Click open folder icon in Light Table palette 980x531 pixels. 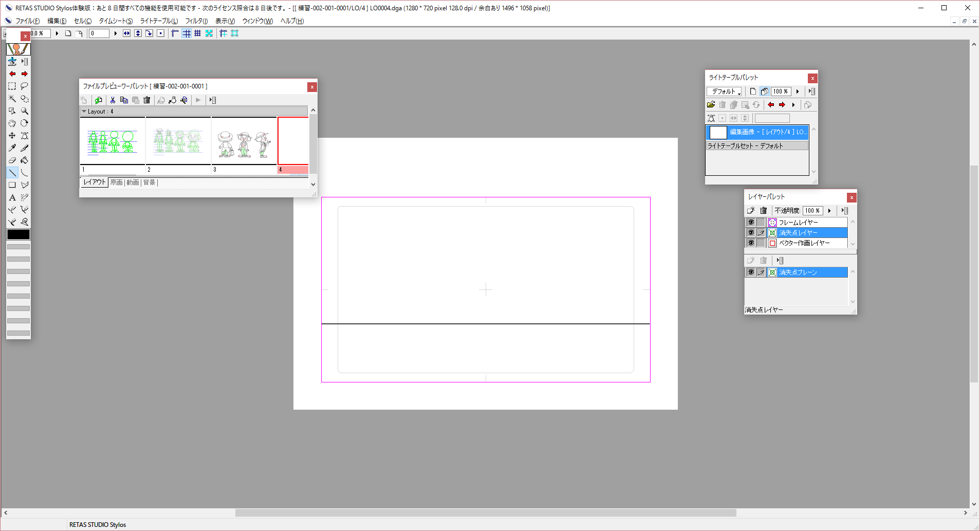[711, 105]
